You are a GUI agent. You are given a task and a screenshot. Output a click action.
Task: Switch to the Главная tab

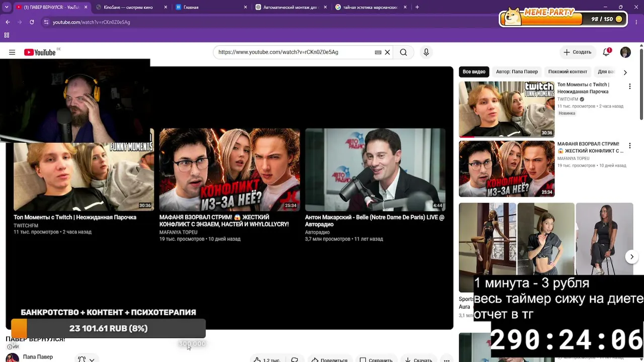coord(212,7)
